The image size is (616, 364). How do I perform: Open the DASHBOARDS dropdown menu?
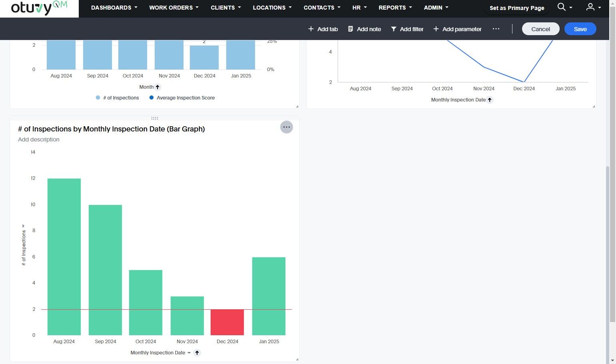pyautogui.click(x=114, y=8)
